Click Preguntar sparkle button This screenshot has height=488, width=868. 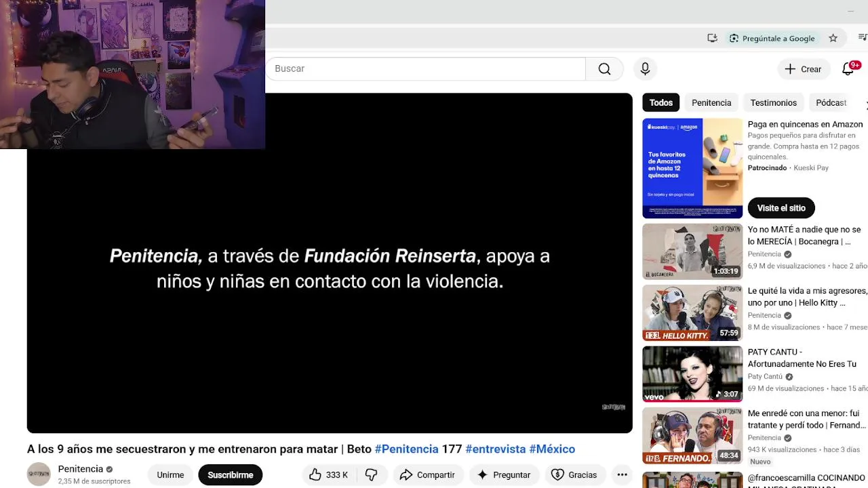504,475
